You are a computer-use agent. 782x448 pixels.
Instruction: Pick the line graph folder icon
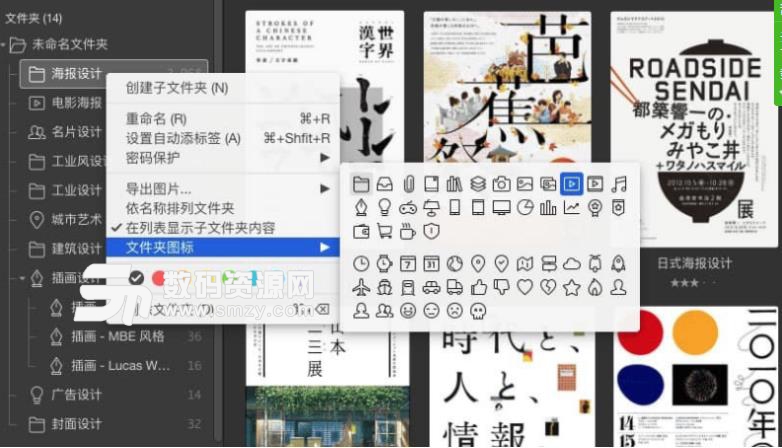pos(572,207)
